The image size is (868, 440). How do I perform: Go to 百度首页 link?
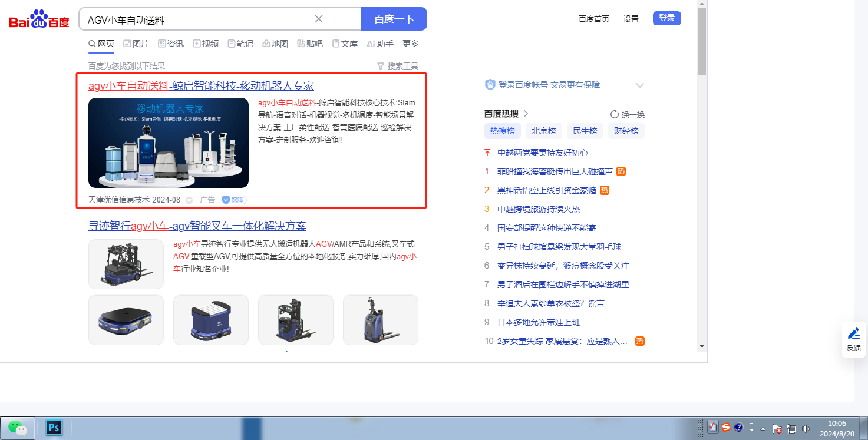594,19
